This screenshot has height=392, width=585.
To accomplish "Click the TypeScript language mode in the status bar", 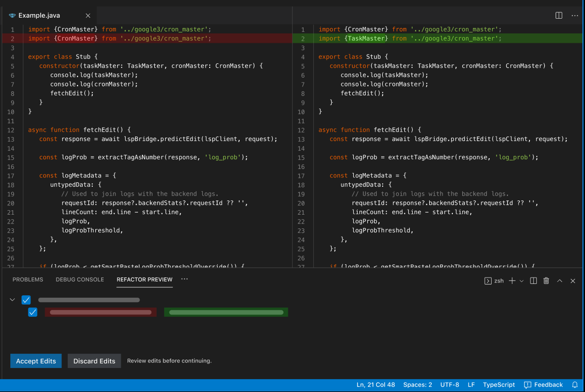I will point(499,385).
